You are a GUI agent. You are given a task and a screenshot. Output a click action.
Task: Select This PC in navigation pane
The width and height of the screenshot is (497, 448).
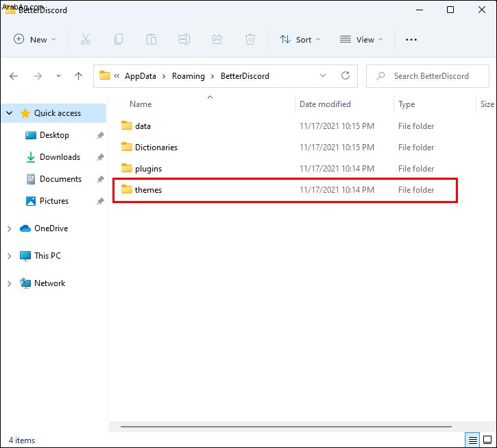(x=47, y=256)
